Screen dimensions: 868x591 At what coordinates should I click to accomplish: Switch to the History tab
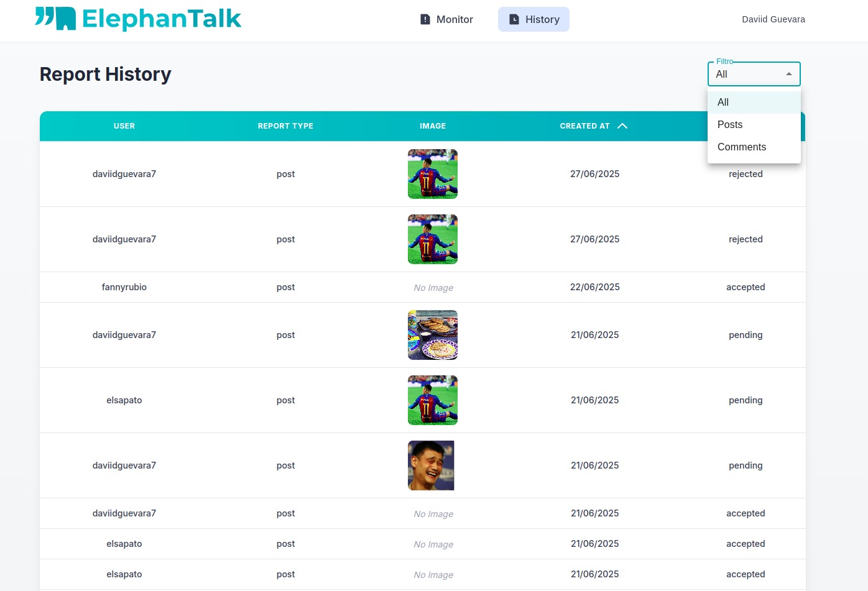point(533,19)
